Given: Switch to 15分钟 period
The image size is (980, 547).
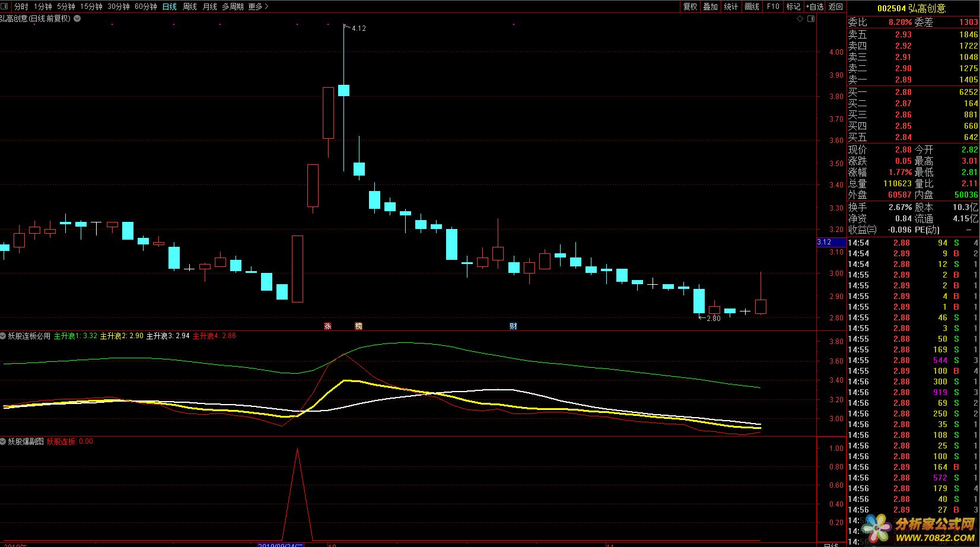Looking at the screenshot, I should coord(91,7).
